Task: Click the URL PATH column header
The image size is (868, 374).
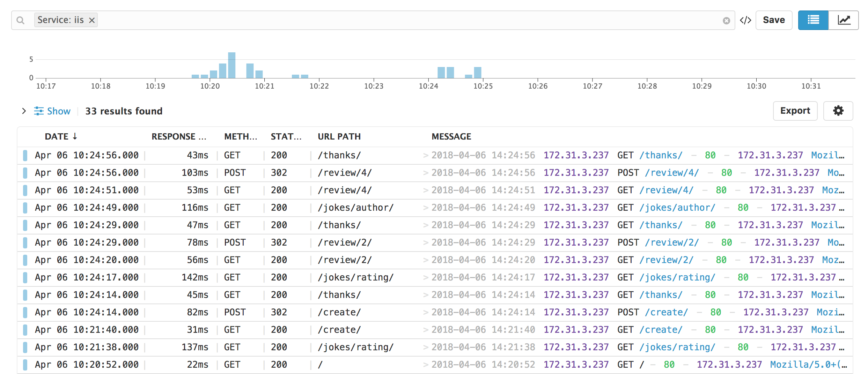Action: [x=339, y=136]
